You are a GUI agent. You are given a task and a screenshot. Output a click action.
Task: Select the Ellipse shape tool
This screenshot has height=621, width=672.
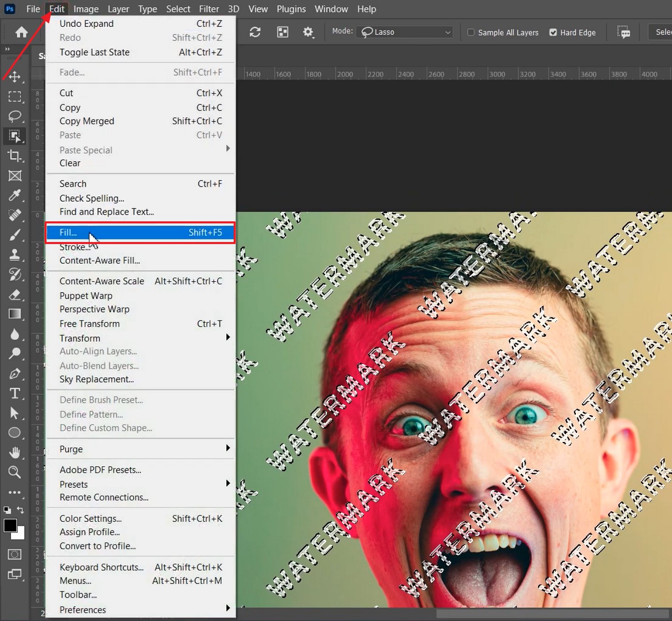[x=14, y=433]
